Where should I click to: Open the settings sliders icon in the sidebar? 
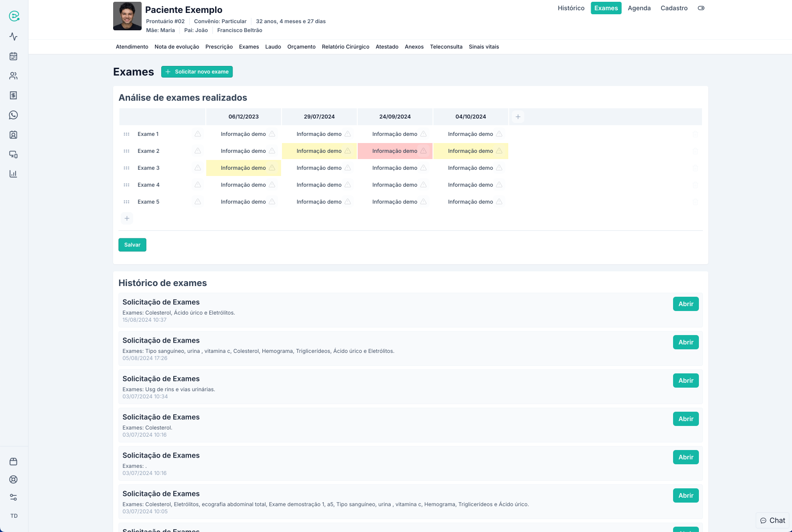pyautogui.click(x=13, y=497)
